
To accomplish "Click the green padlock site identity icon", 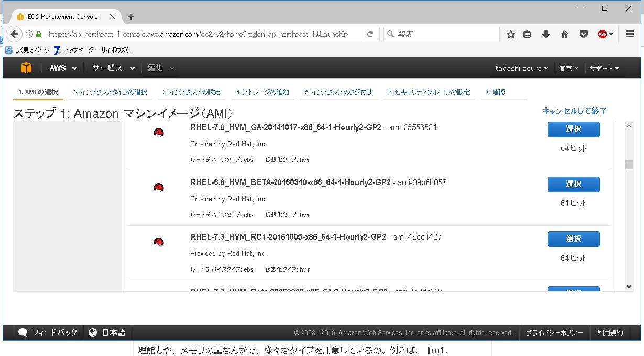I will 38,34.
